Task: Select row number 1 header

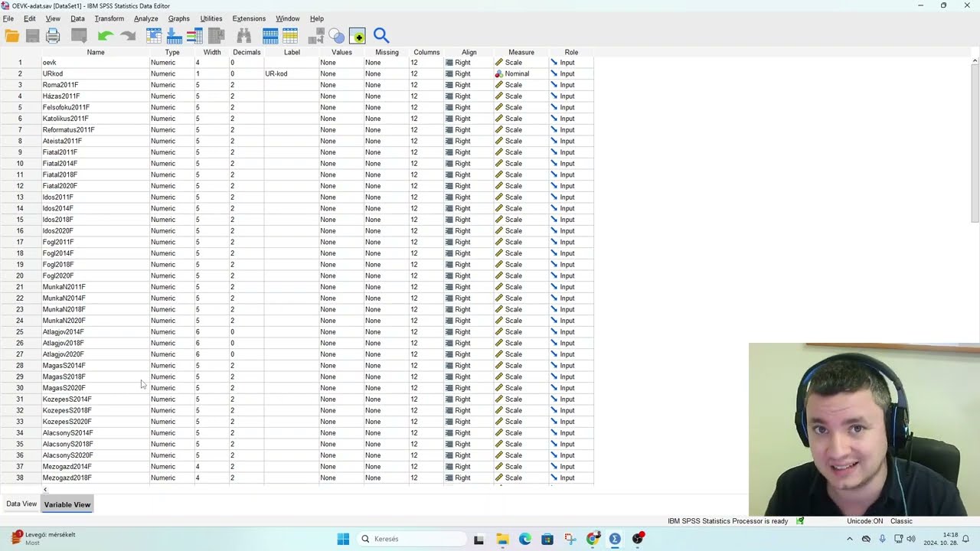Action: (20, 62)
